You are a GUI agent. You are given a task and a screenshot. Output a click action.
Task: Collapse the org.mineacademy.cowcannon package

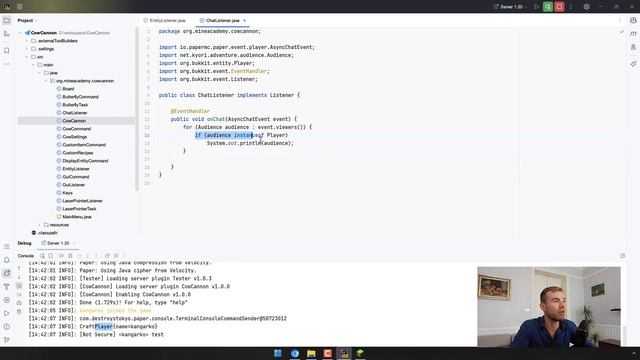click(46, 81)
